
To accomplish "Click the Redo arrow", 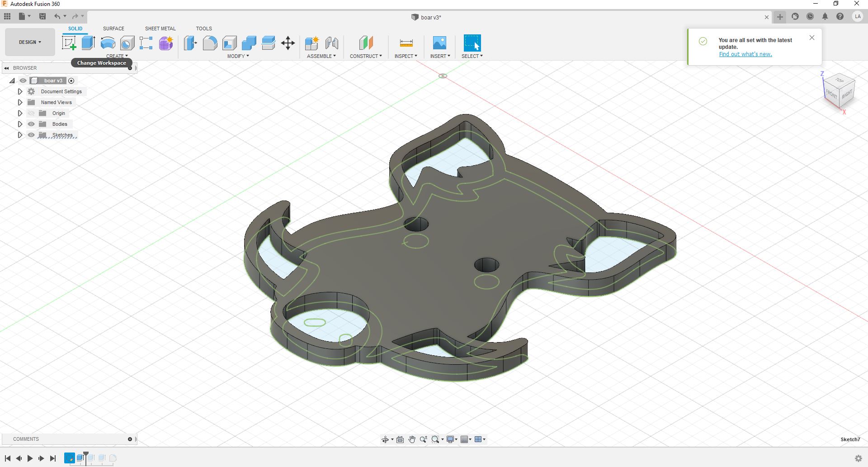I will [75, 16].
